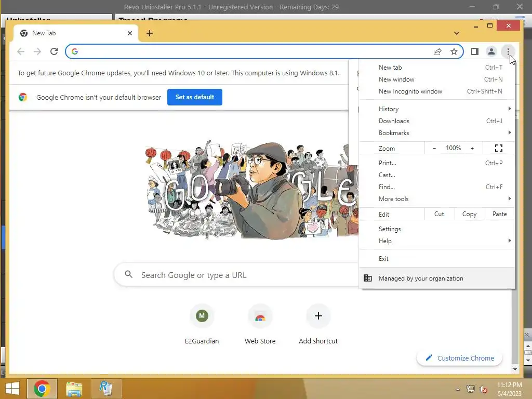Viewport: 532px width, 399px height.
Task: Close the New Tab tab
Action: click(129, 33)
